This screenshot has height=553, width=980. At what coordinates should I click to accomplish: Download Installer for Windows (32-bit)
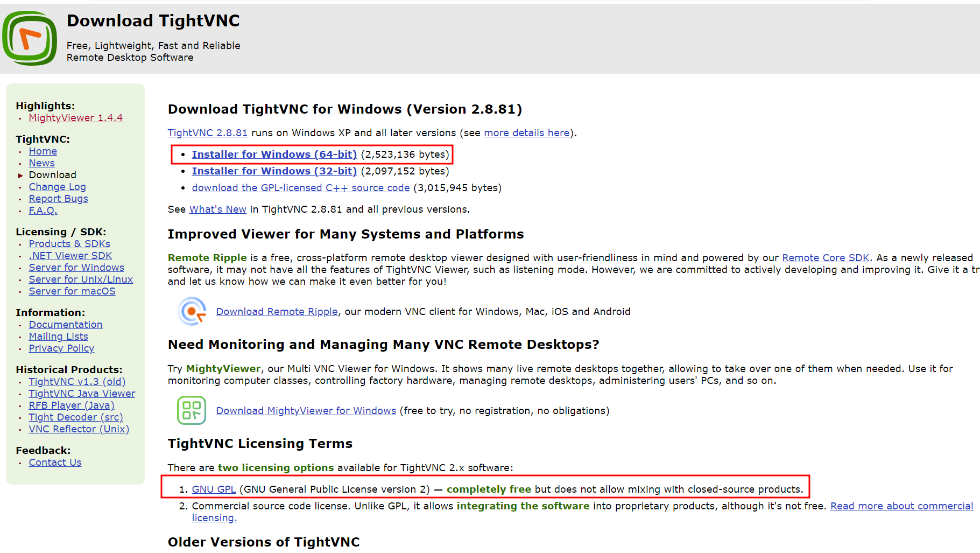tap(274, 171)
